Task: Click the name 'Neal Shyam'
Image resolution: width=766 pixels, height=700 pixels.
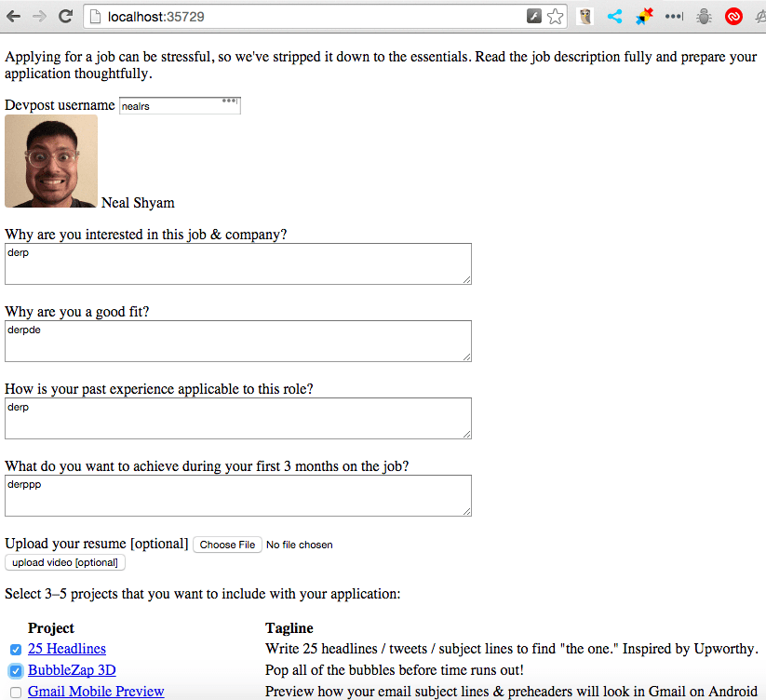Action: coord(138,203)
